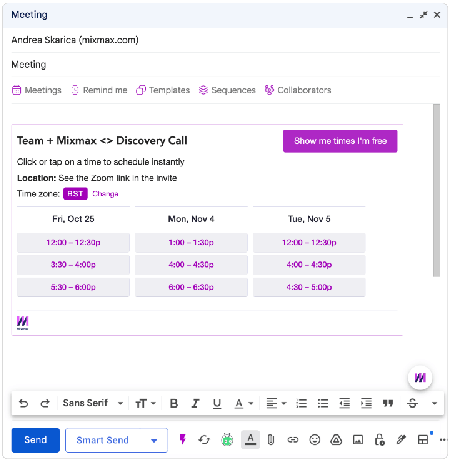This screenshot has height=461, width=450.
Task: Open the Templates menu
Action: click(163, 90)
